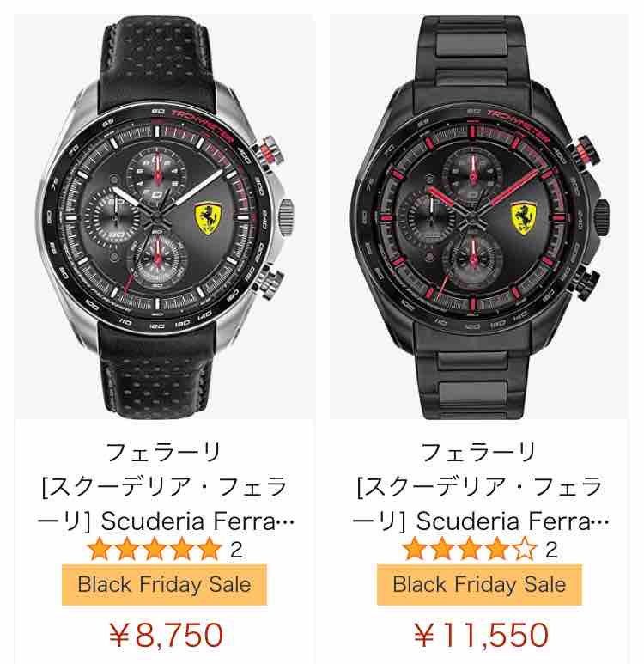The width and height of the screenshot is (644, 664).
Task: Click the ¥8,750 price
Action: 166,635
